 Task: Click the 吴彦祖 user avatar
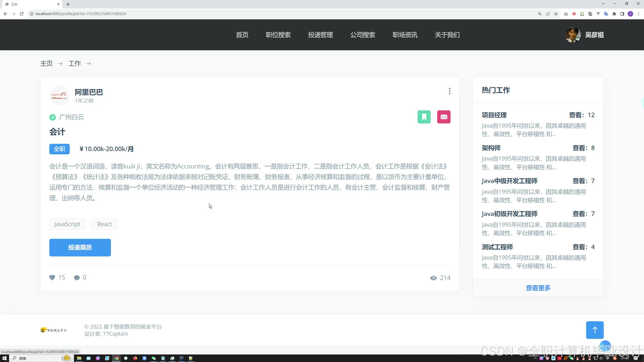pos(573,35)
